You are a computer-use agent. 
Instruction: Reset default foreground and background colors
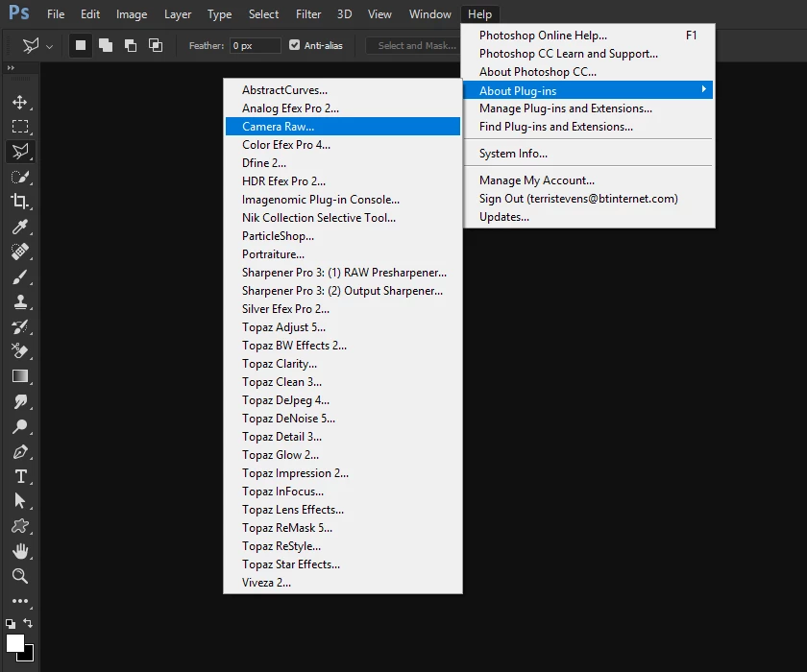11,624
